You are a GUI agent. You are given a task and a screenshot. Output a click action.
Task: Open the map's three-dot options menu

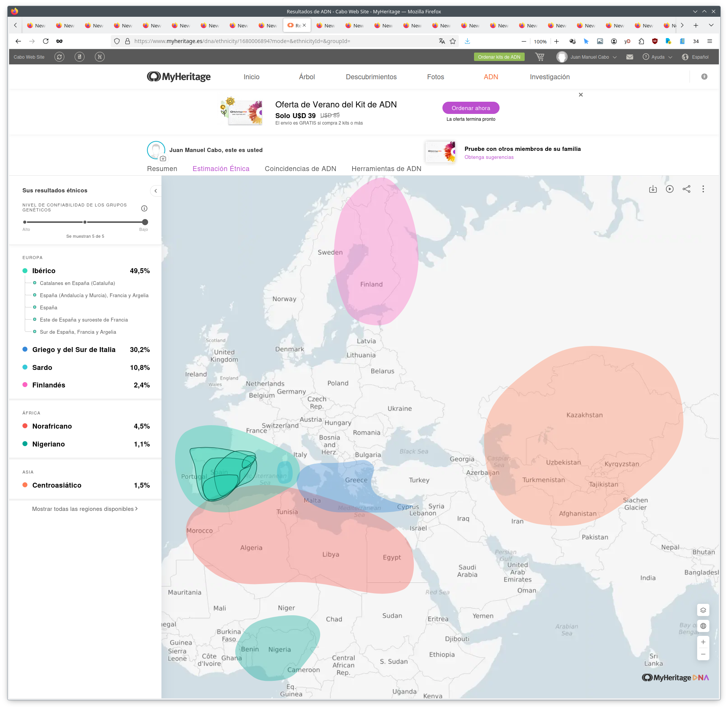click(x=703, y=189)
